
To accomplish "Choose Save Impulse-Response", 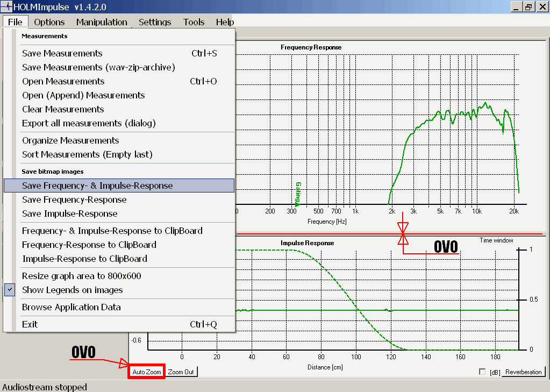I will (119, 213).
